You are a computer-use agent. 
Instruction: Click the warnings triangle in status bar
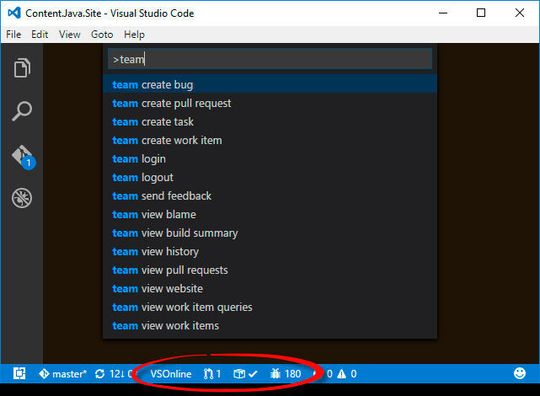(x=341, y=374)
